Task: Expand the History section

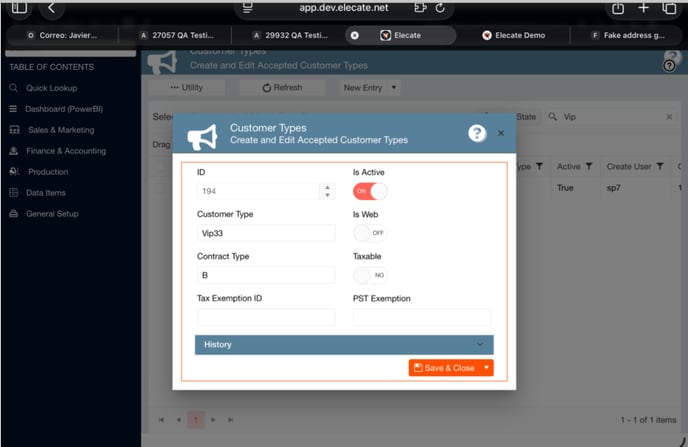Action: point(343,345)
